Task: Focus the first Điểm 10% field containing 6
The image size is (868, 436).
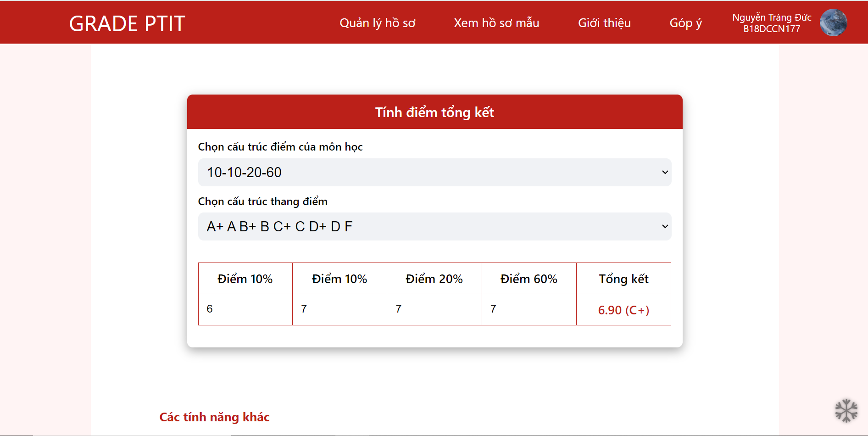Action: (245, 309)
